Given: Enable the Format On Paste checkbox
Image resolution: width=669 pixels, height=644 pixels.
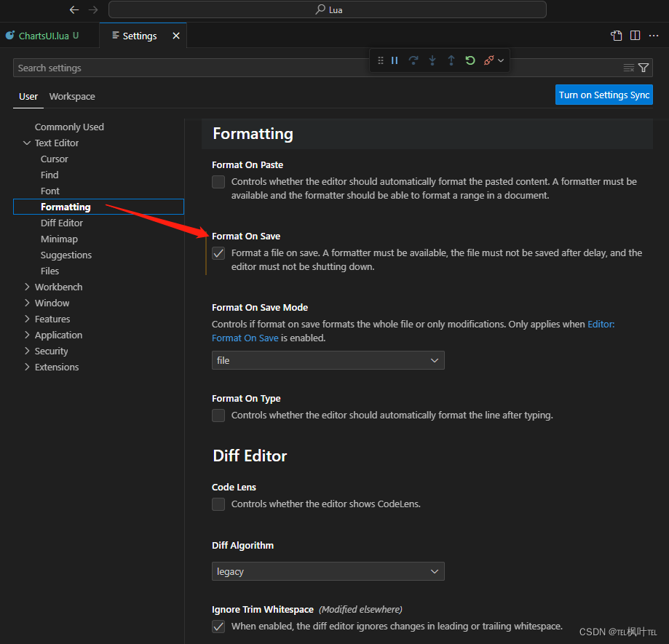Looking at the screenshot, I should (218, 182).
